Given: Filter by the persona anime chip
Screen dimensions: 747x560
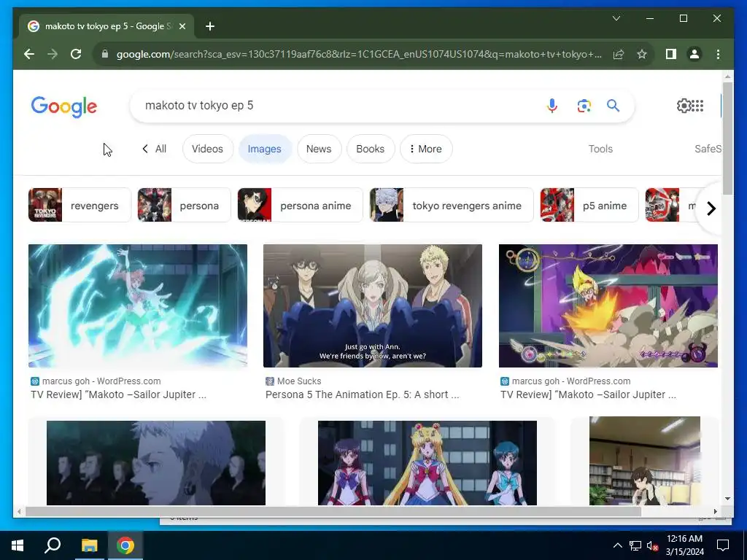Looking at the screenshot, I should [x=300, y=205].
